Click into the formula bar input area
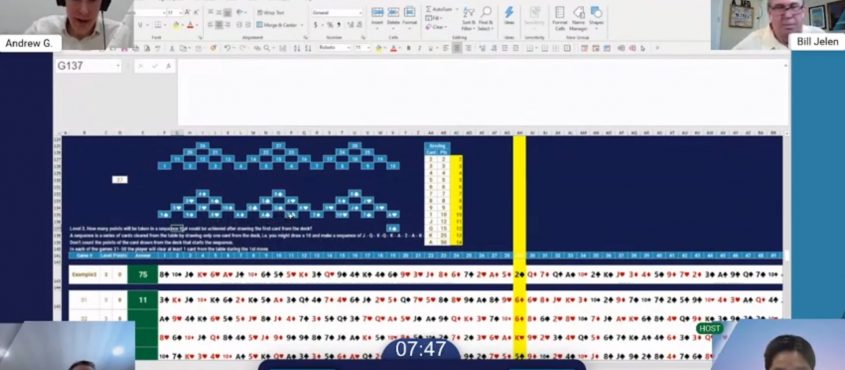The width and height of the screenshot is (845, 370). pyautogui.click(x=483, y=92)
